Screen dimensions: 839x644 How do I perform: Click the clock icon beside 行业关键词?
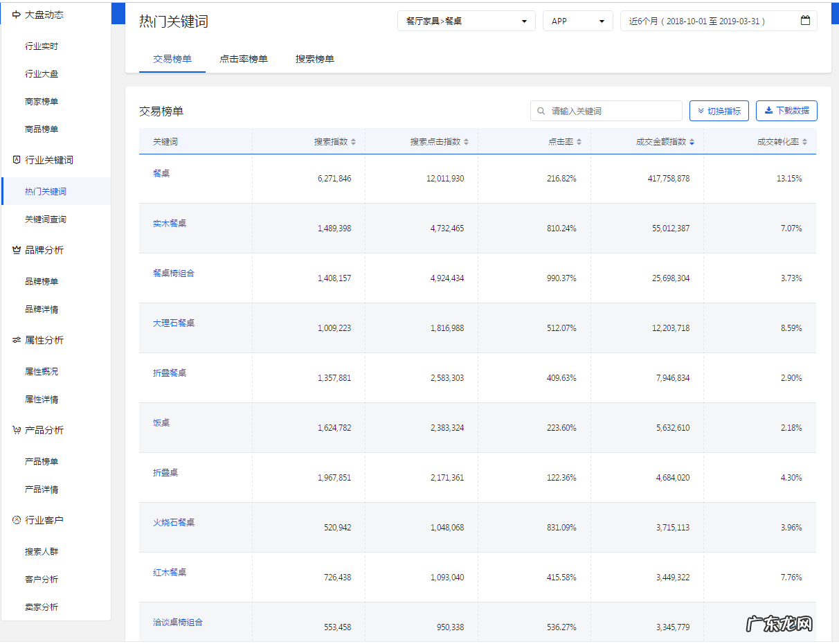pyautogui.click(x=15, y=160)
